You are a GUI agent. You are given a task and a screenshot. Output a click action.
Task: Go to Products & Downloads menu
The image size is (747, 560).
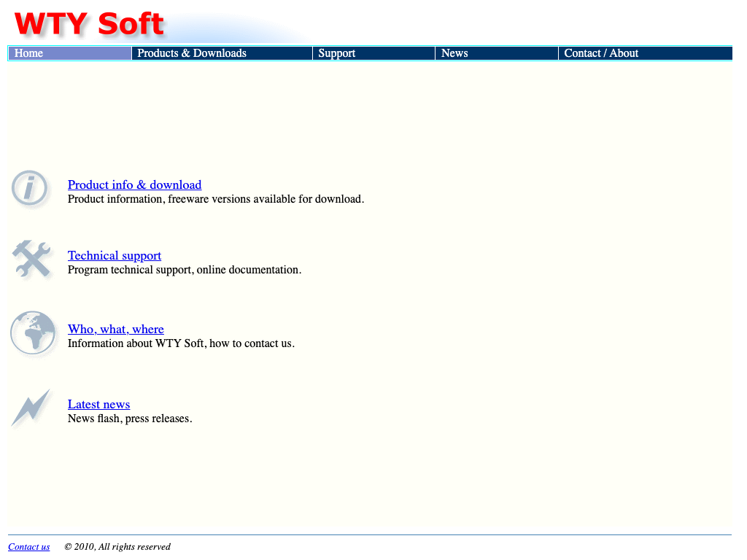pos(222,53)
